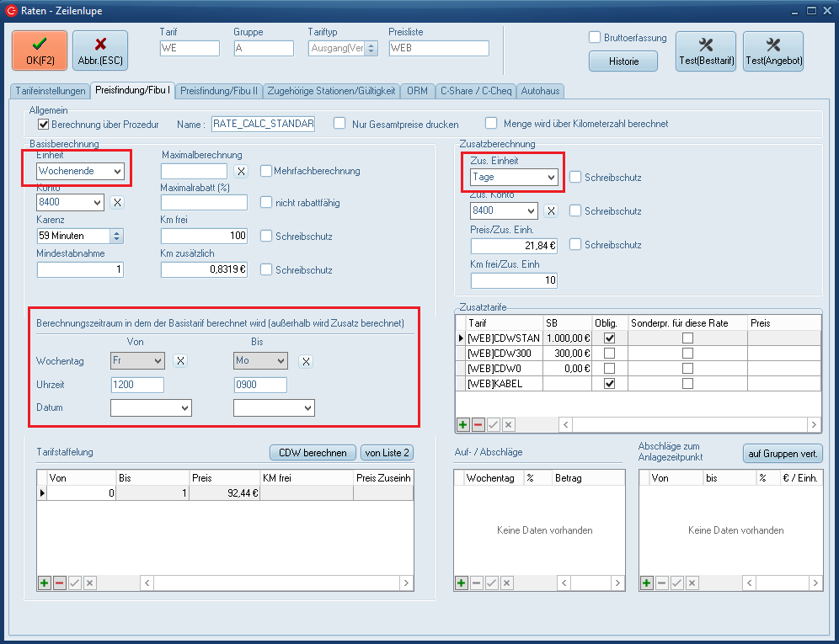Toggle Nur Gesamtpreise drucken checkbox
The width and height of the screenshot is (839, 644).
click(x=340, y=124)
